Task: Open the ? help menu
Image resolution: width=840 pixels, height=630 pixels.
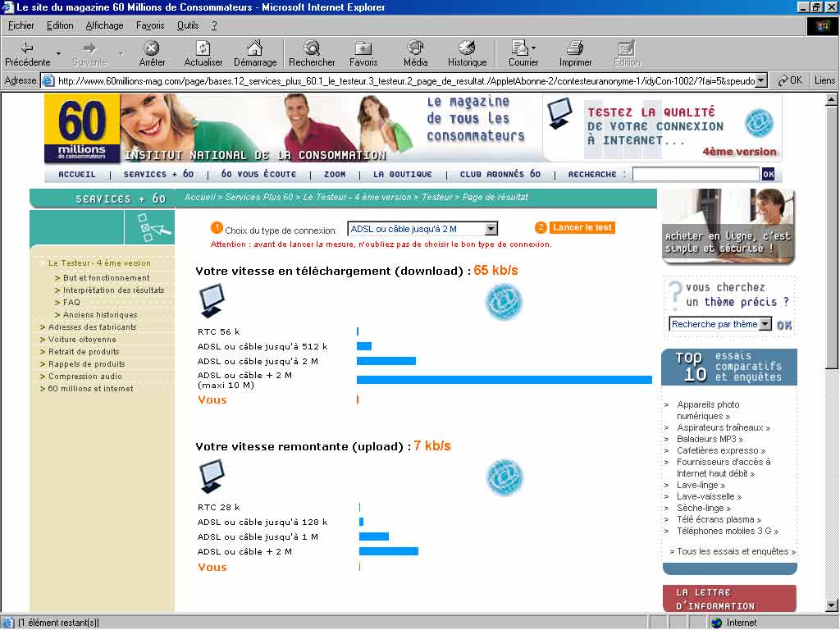Action: pos(214,25)
